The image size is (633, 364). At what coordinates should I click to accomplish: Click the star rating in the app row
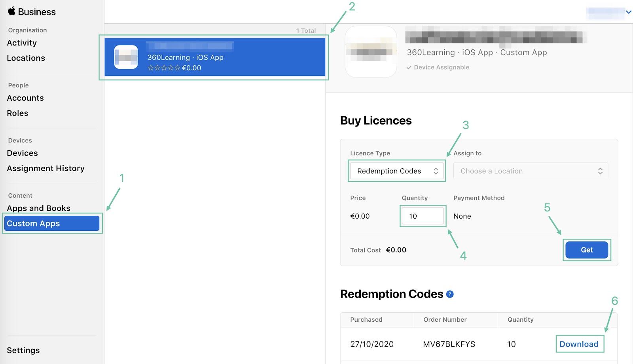pyautogui.click(x=164, y=68)
